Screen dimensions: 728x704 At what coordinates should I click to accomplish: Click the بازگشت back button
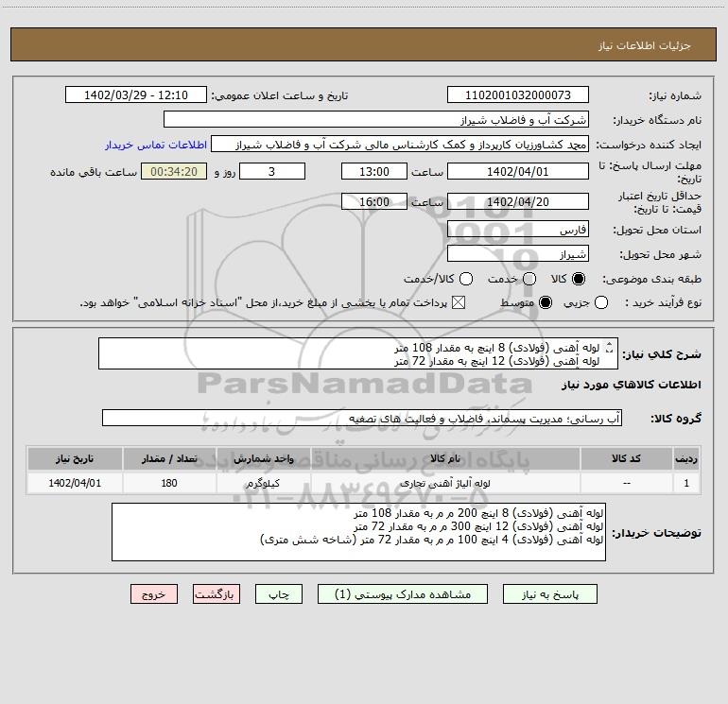pos(217,594)
